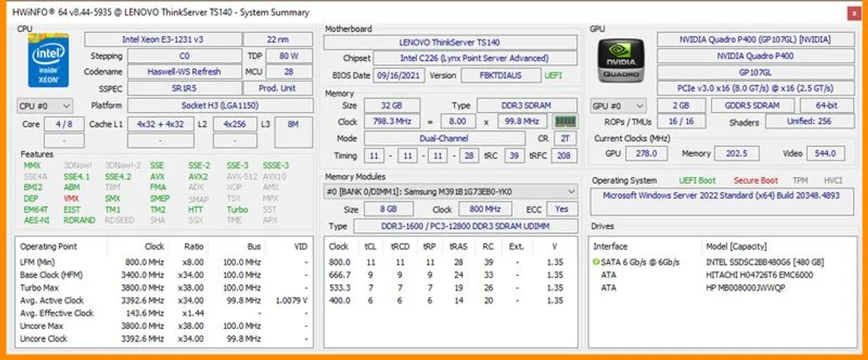
Task: Select the 666.7 memory timing row
Action: [450, 275]
